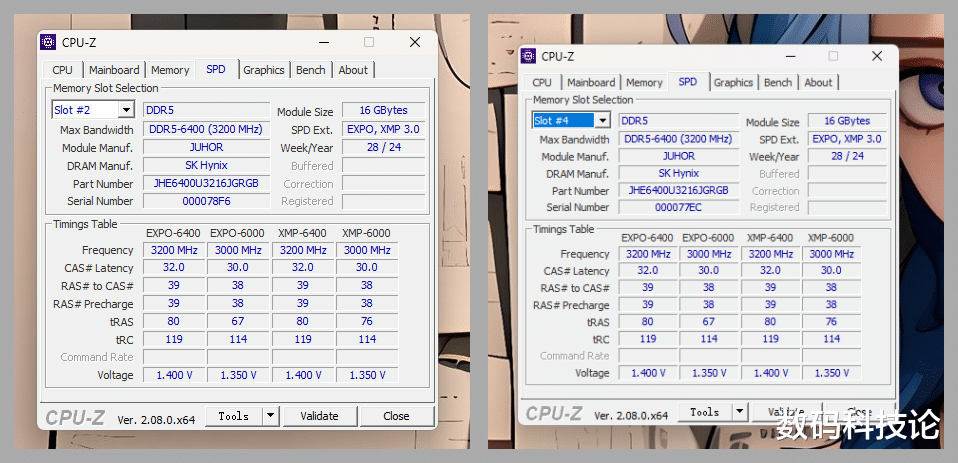Screen dimensions: 958x463
Task: Select the SPD tab in left window
Action: point(216,69)
